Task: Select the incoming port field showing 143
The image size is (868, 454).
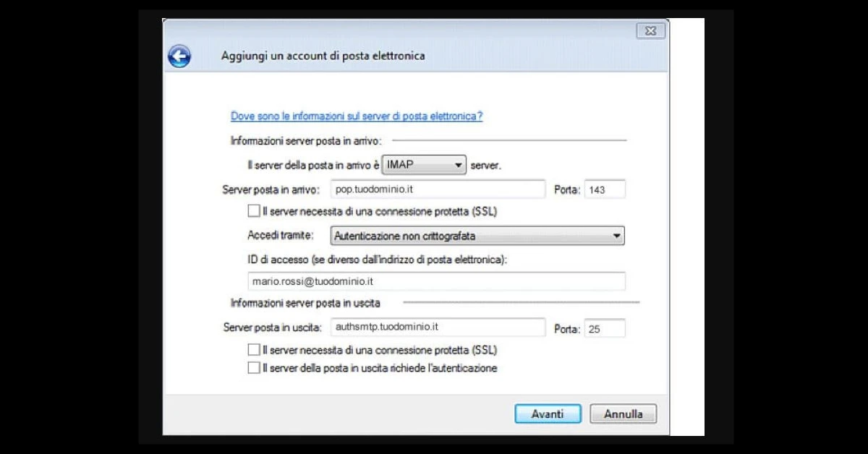Action: click(x=604, y=189)
